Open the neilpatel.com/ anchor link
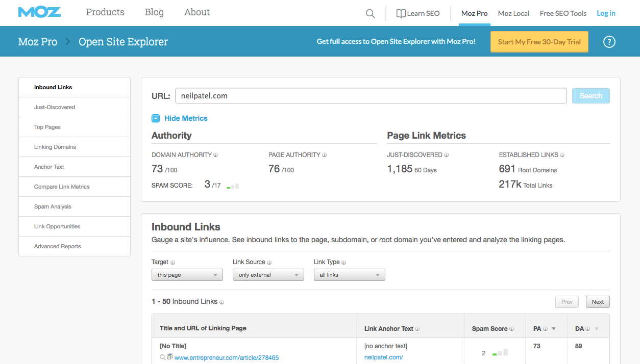The height and width of the screenshot is (364, 640). [x=384, y=357]
